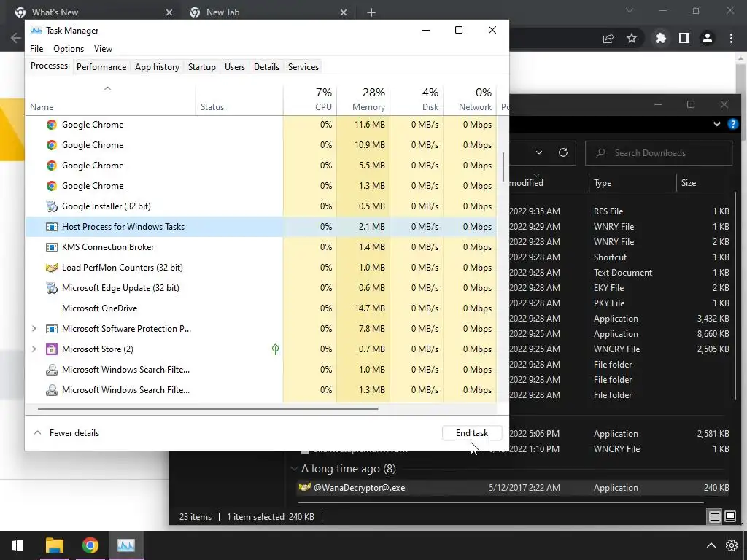The width and height of the screenshot is (747, 560).
Task: Switch File Explorer to details view icon
Action: [715, 516]
